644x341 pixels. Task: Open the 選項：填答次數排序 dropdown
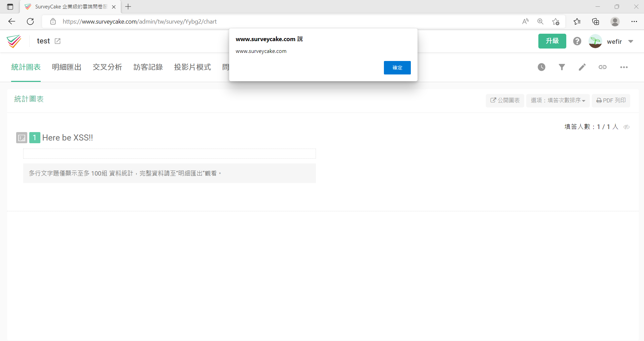(x=558, y=100)
